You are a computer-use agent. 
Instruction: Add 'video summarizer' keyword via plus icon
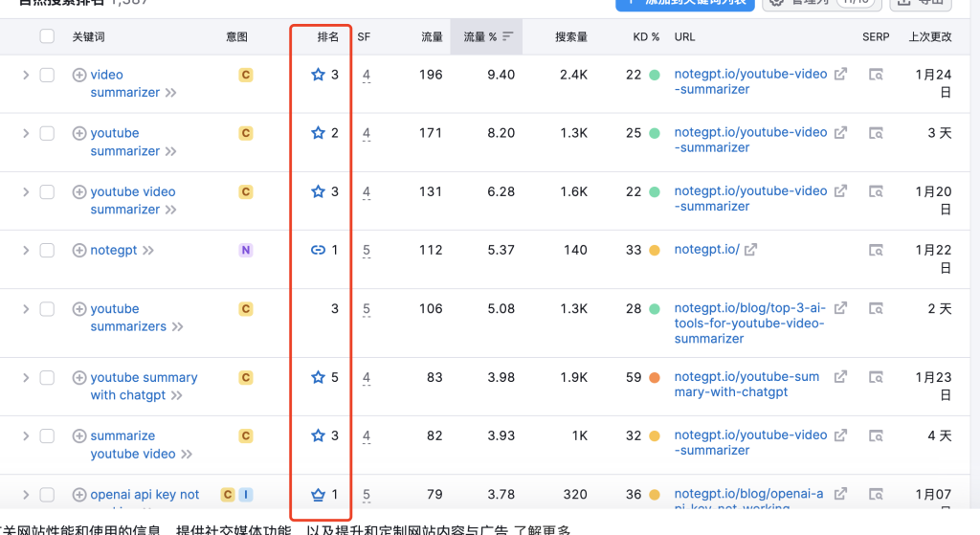[79, 75]
